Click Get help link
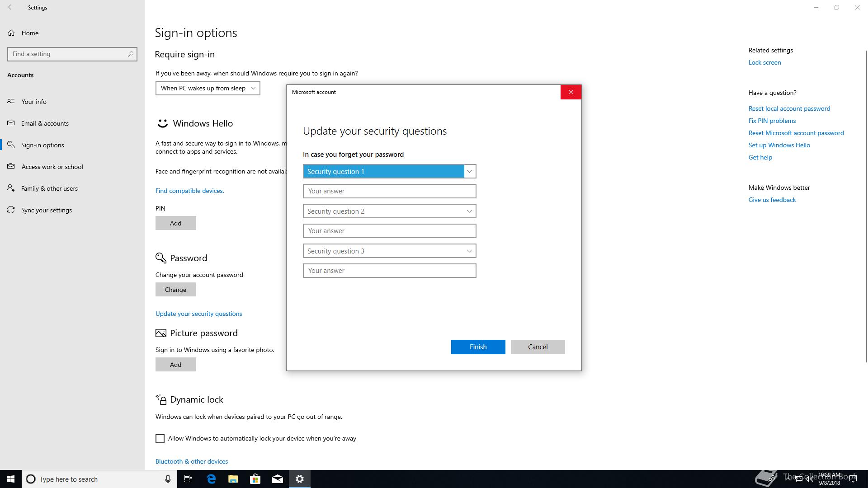This screenshot has width=868, height=488. pyautogui.click(x=760, y=157)
